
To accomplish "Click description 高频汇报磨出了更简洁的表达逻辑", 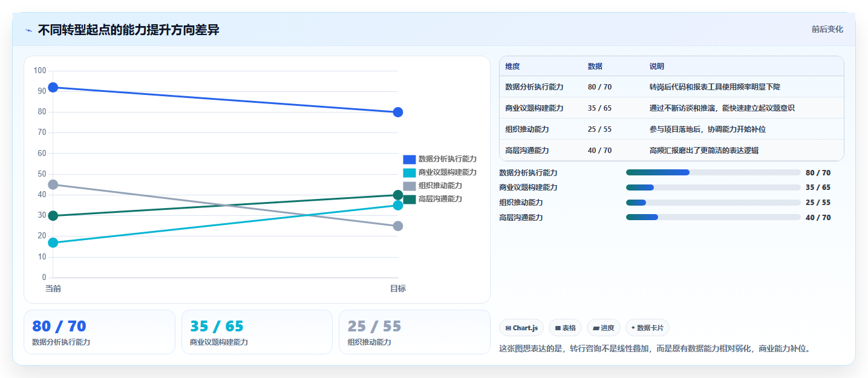I will pos(704,151).
